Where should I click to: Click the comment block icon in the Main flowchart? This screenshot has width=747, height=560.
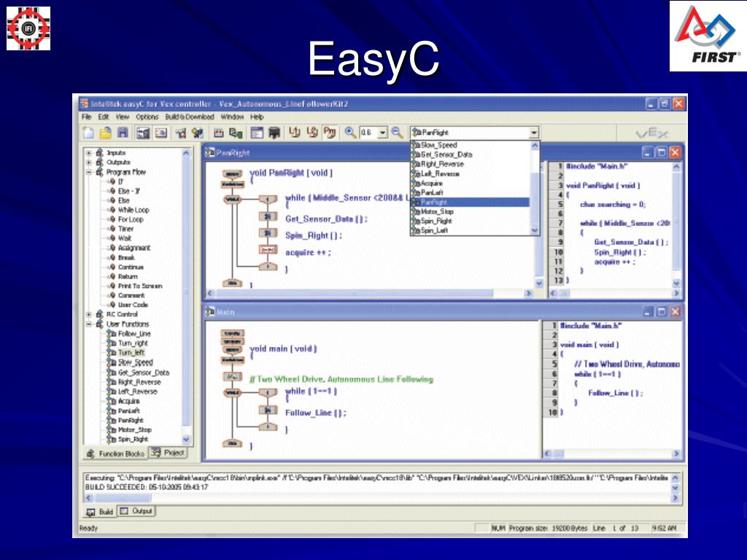233,377
